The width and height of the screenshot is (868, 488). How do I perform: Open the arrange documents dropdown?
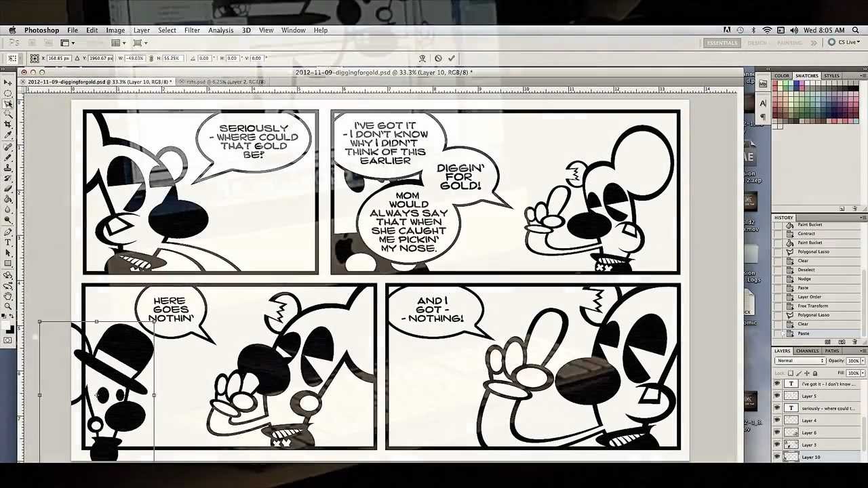(119, 43)
